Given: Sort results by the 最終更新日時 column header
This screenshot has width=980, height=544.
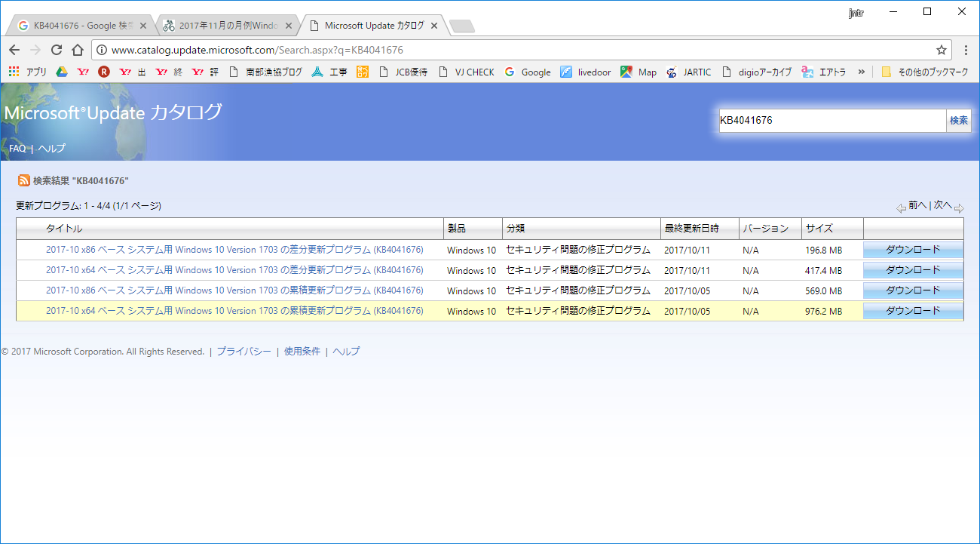Looking at the screenshot, I should coord(691,229).
